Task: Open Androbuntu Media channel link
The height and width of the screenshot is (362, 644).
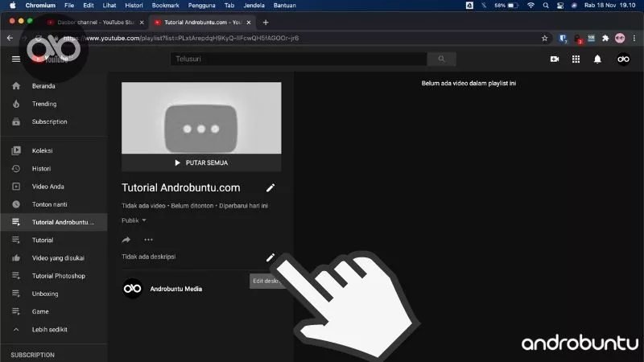Action: (x=176, y=289)
